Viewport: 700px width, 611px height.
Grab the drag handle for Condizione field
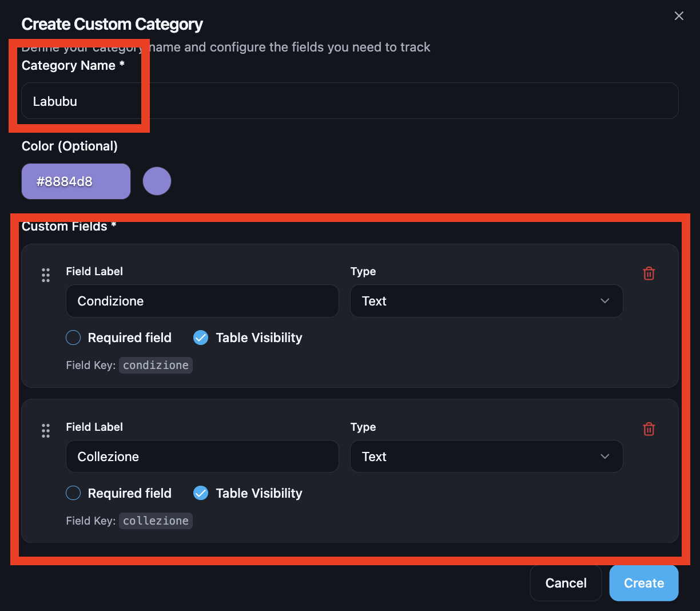tap(46, 275)
